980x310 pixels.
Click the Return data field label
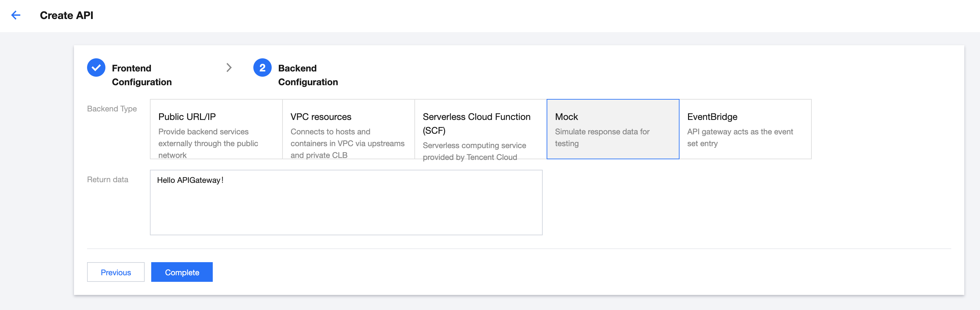(108, 180)
